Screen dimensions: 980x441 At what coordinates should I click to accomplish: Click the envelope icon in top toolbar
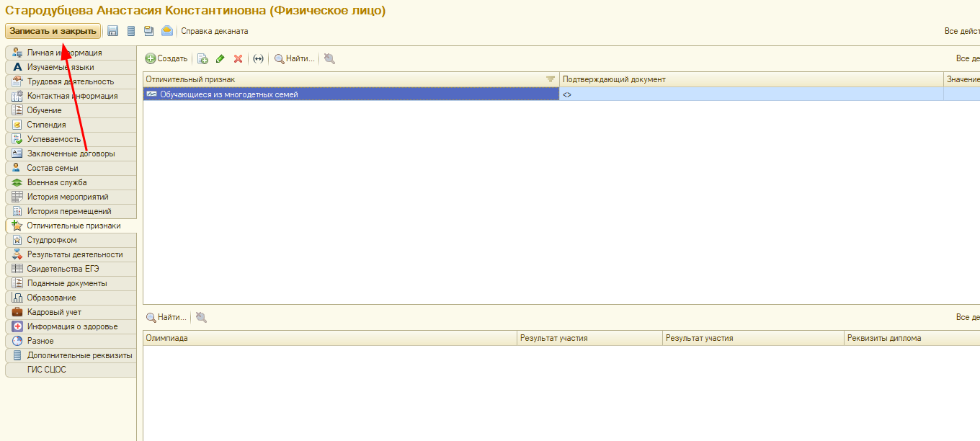point(167,31)
